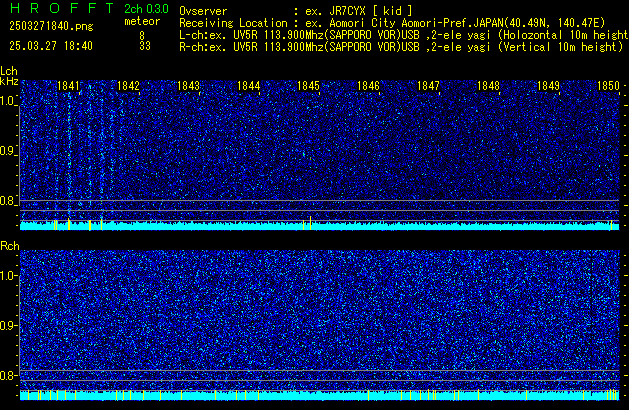Click the Lch channel label
This screenshot has width=629, height=410.
pos(9,71)
